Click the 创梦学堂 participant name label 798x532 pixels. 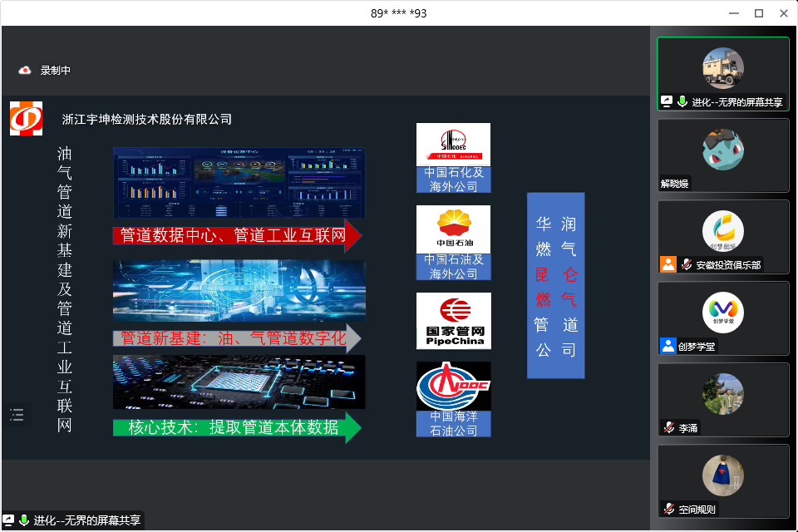(697, 347)
